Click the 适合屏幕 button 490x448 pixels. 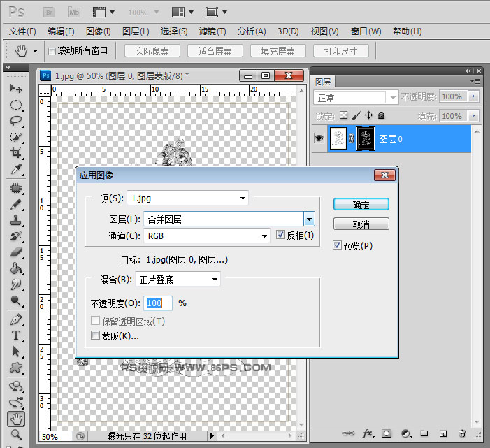click(215, 50)
